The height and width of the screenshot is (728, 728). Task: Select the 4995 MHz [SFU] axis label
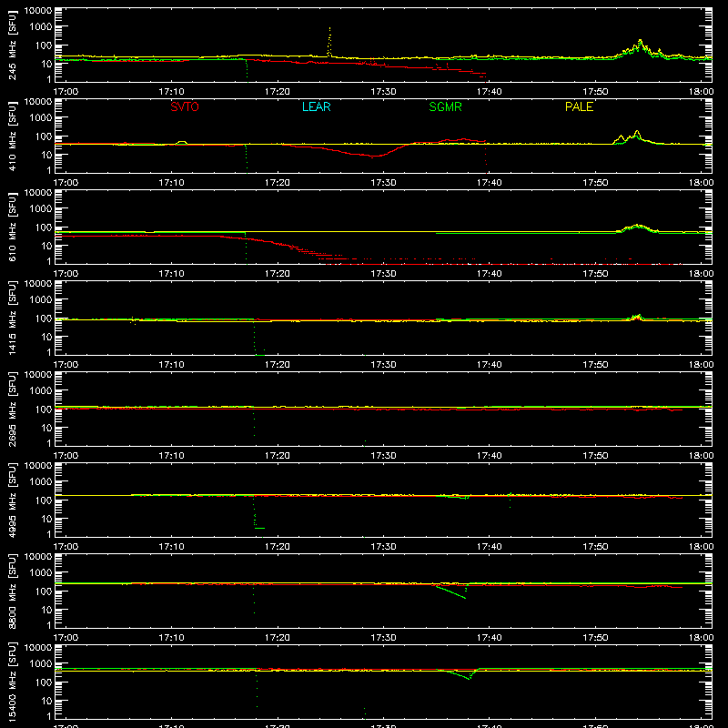pyautogui.click(x=12, y=500)
